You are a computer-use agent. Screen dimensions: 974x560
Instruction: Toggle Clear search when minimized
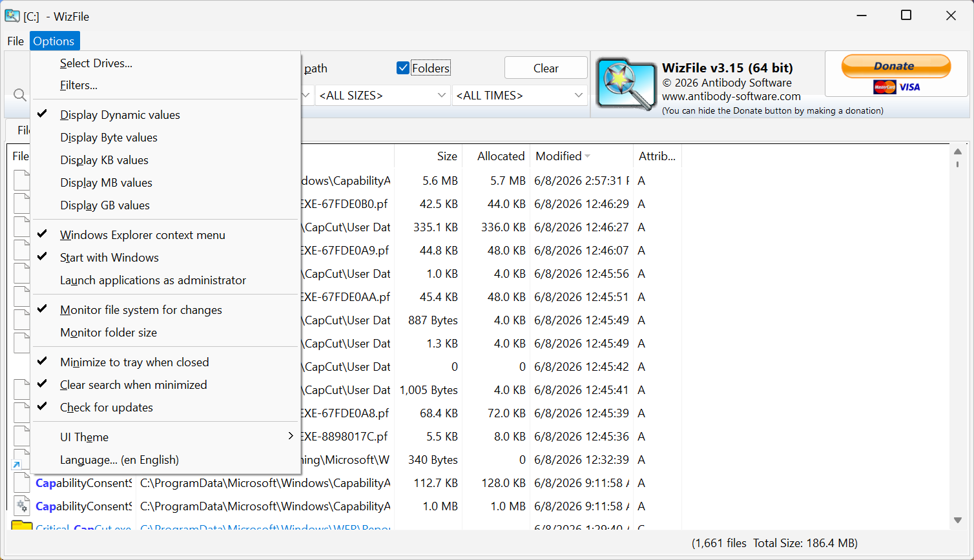(x=165, y=385)
